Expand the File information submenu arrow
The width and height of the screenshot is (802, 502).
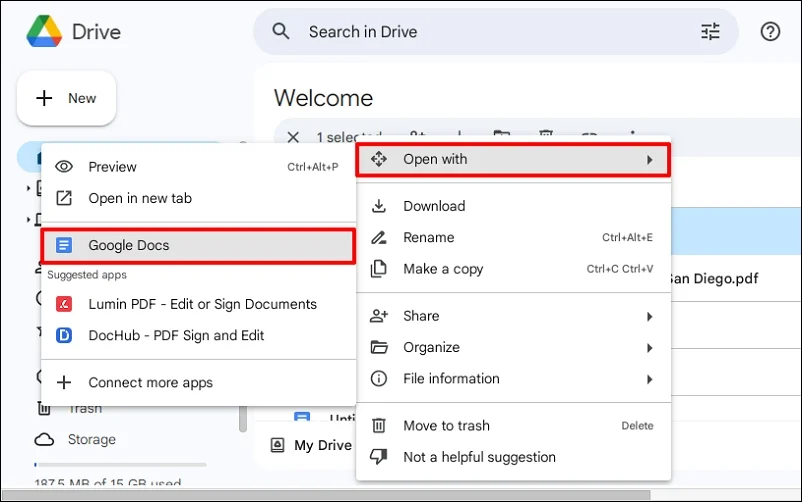pos(649,379)
